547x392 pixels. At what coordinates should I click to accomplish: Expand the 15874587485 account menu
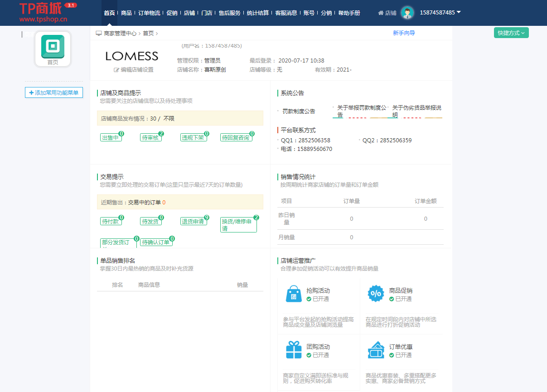pyautogui.click(x=440, y=13)
